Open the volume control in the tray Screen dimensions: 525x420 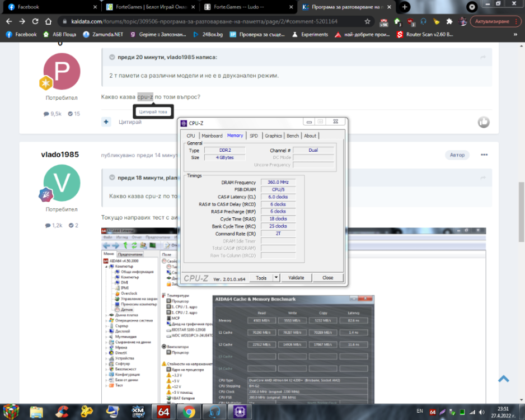[482, 412]
